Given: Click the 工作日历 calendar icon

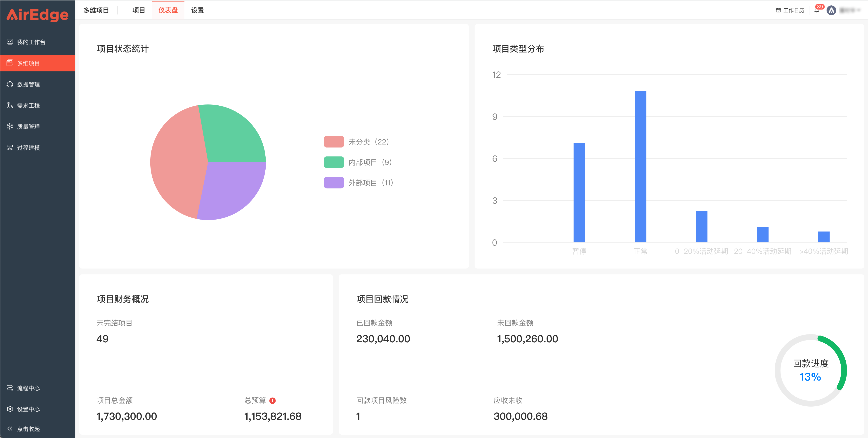Looking at the screenshot, I should click(778, 10).
